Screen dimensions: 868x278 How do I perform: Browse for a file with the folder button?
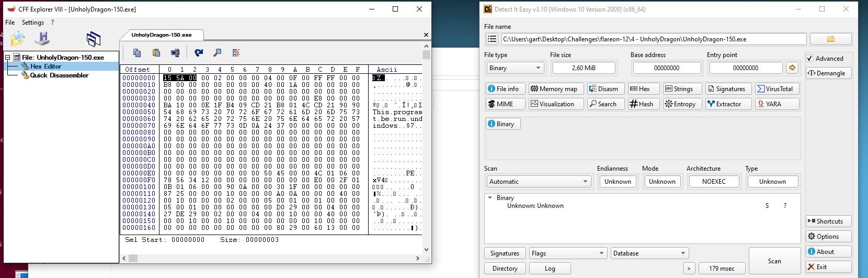(x=830, y=39)
